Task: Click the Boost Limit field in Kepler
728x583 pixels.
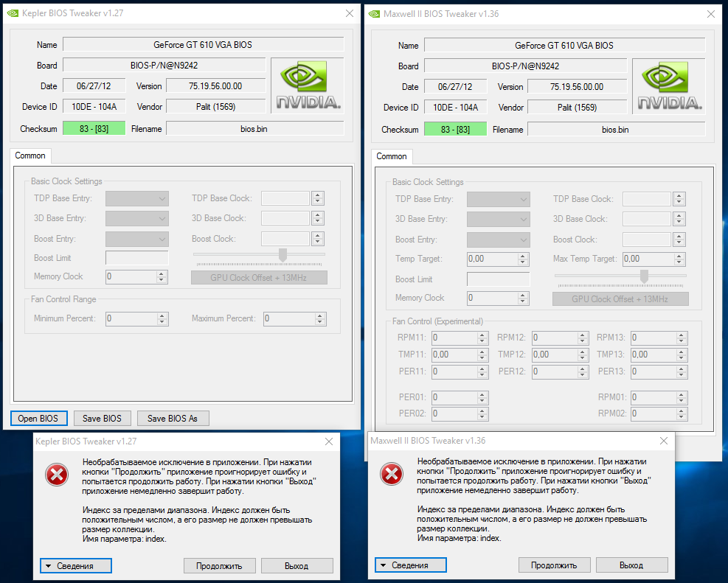Action: click(137, 259)
